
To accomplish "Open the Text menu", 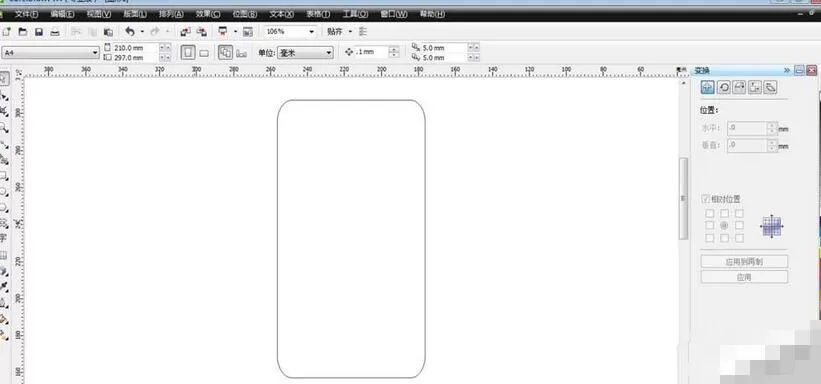I will click(282, 14).
